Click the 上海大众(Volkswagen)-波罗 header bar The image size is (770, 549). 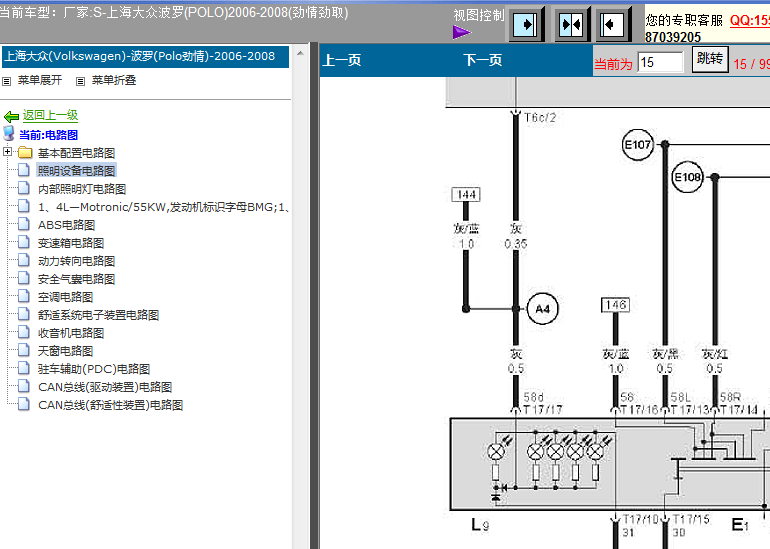[x=145, y=56]
